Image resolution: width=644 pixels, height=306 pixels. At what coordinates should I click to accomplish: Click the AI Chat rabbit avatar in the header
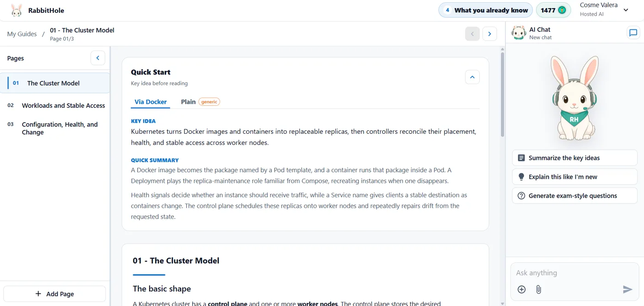pos(519,33)
